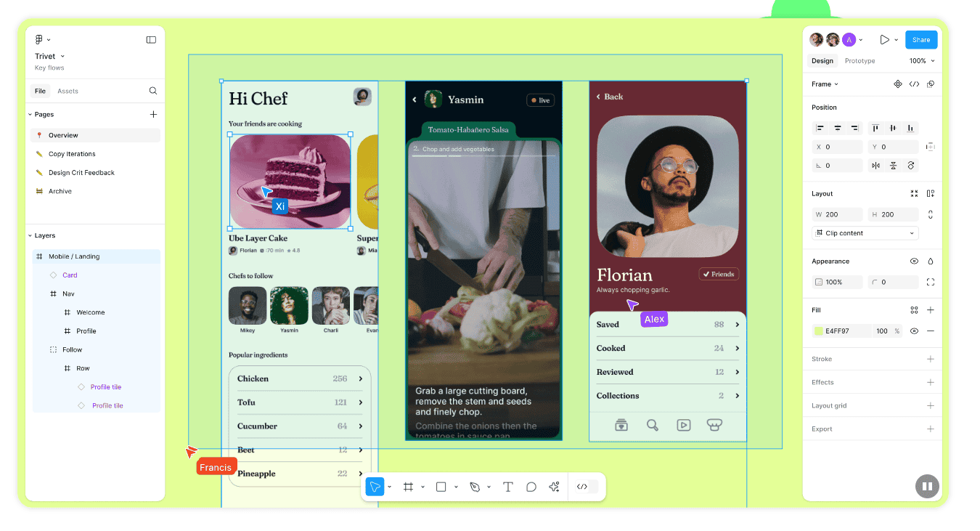Toggle absolute position icon next to Y field

931,147
